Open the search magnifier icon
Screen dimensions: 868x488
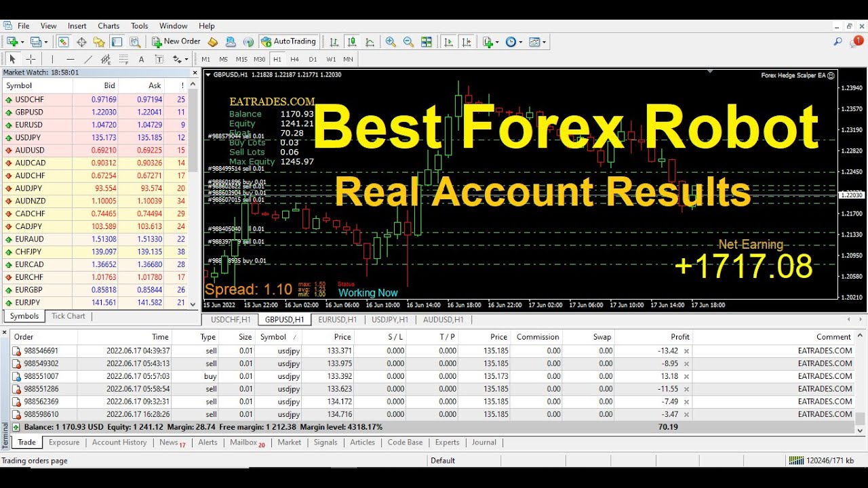[838, 41]
